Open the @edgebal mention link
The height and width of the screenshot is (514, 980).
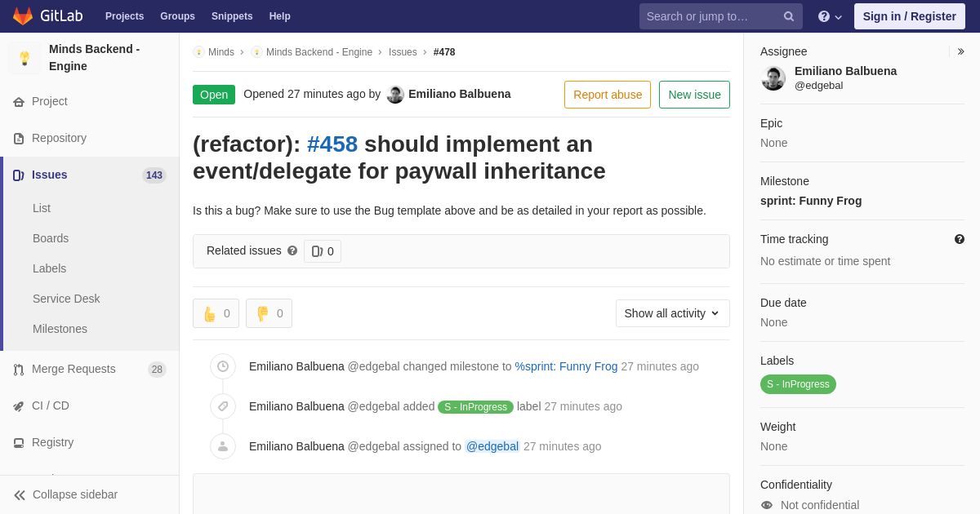492,446
